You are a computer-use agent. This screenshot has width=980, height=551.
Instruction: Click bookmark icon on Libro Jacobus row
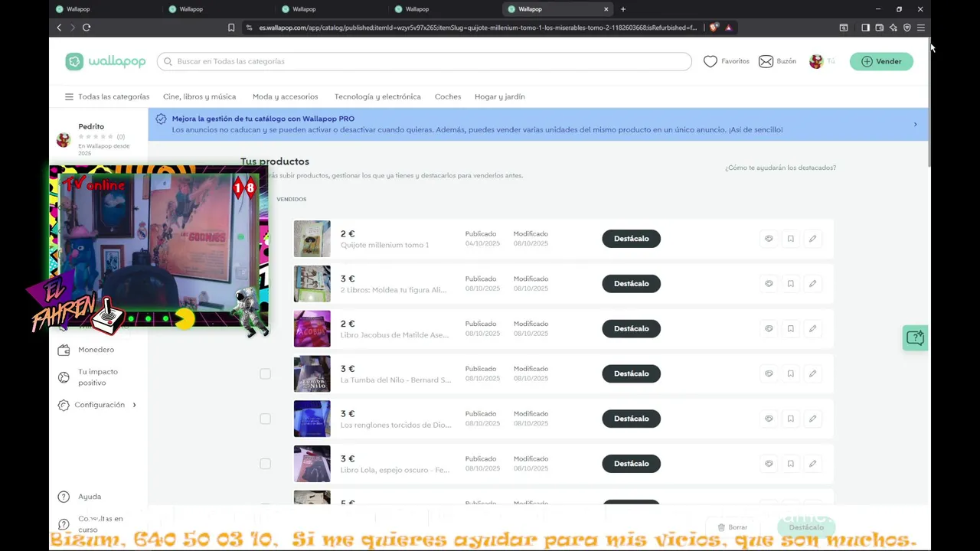click(791, 328)
